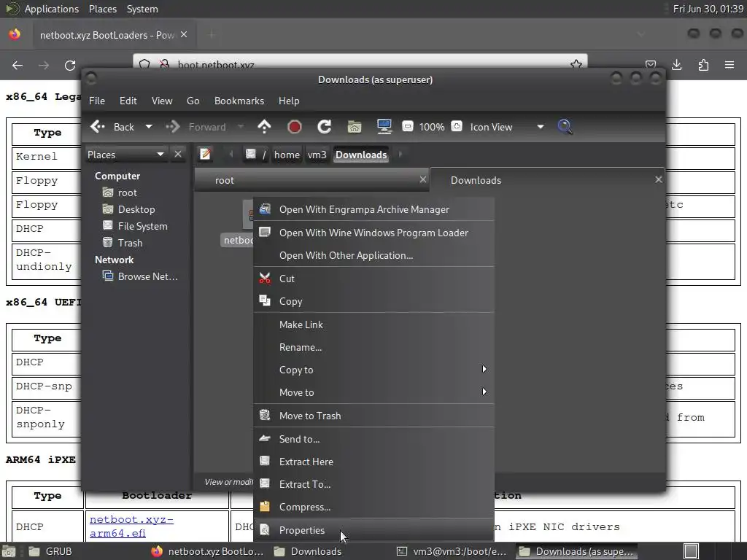Select the Downloads path segment
This screenshot has height=560, width=747.
coord(361,155)
